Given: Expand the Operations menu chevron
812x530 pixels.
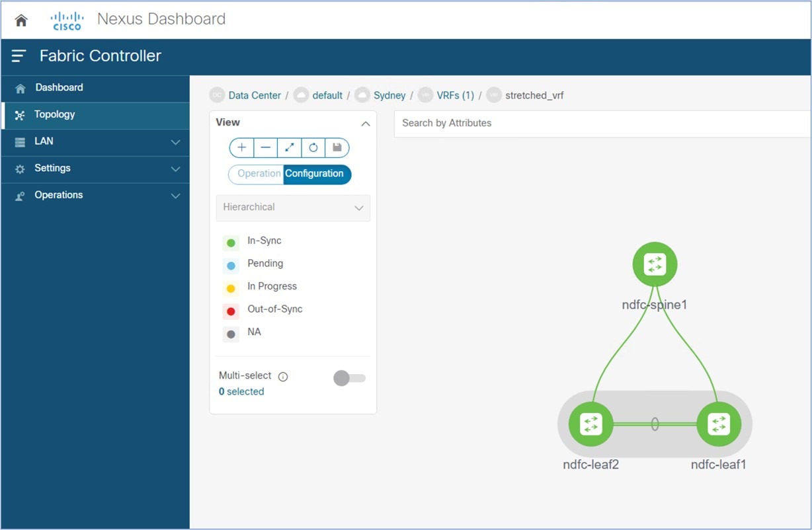Looking at the screenshot, I should 175,196.
